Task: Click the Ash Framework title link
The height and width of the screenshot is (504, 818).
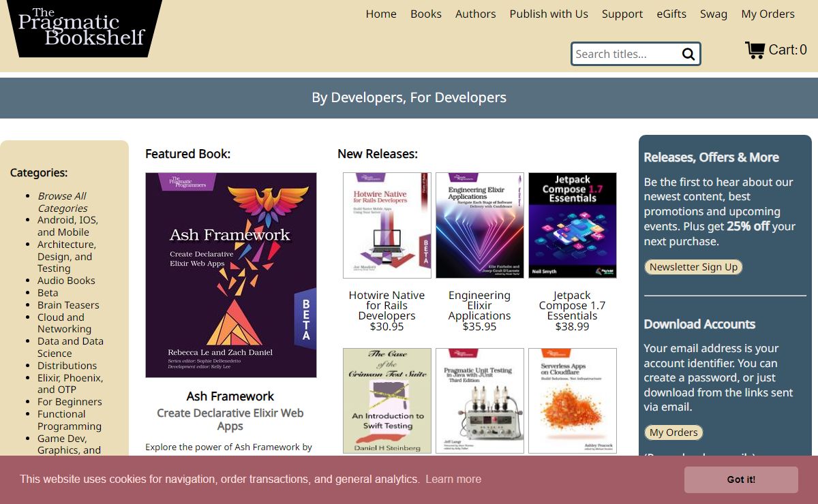Action: [x=230, y=396]
